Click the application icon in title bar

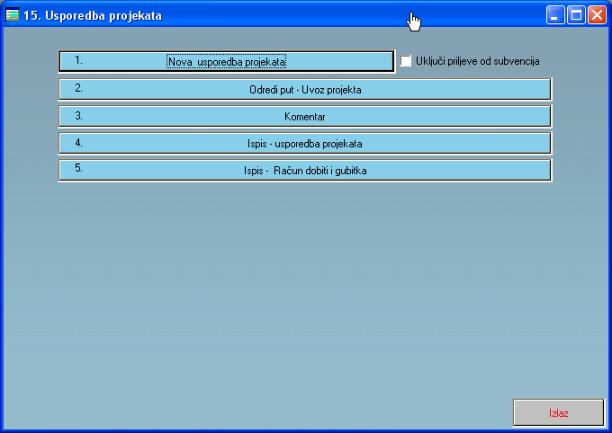(x=12, y=15)
